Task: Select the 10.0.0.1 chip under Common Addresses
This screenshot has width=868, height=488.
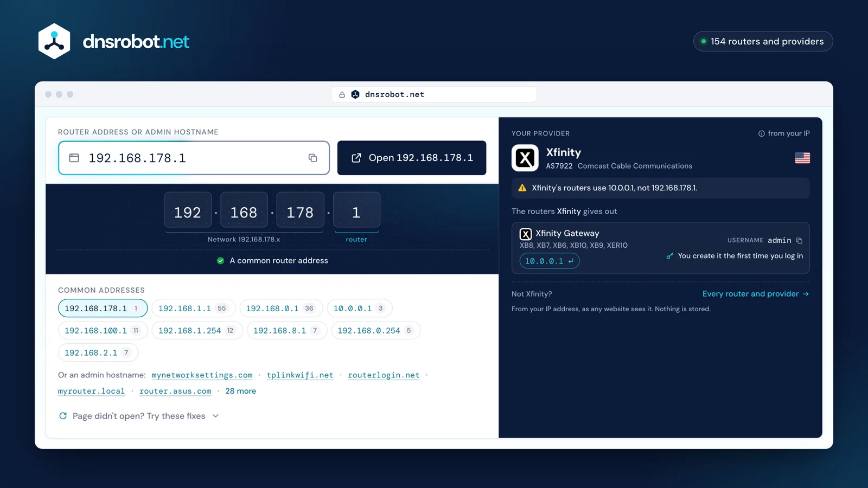Action: tap(360, 309)
